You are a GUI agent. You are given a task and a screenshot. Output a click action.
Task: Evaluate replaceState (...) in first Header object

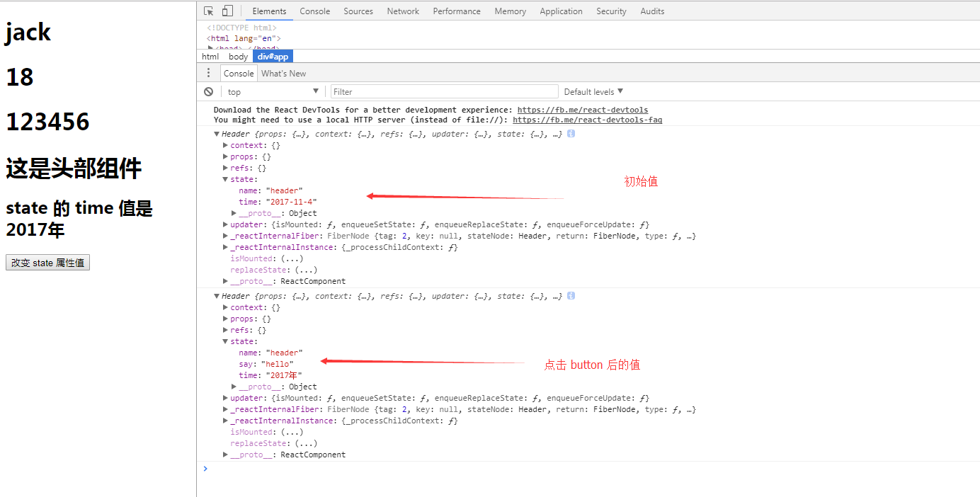(x=306, y=270)
